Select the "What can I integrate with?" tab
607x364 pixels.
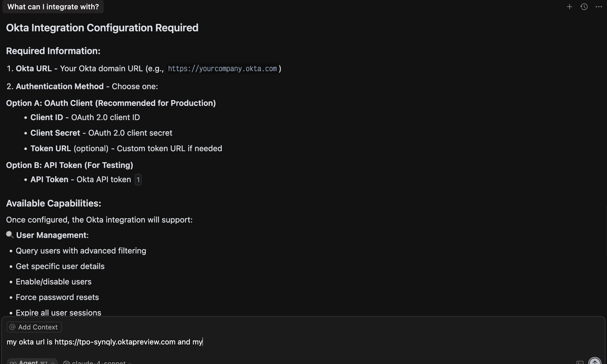[x=53, y=7]
